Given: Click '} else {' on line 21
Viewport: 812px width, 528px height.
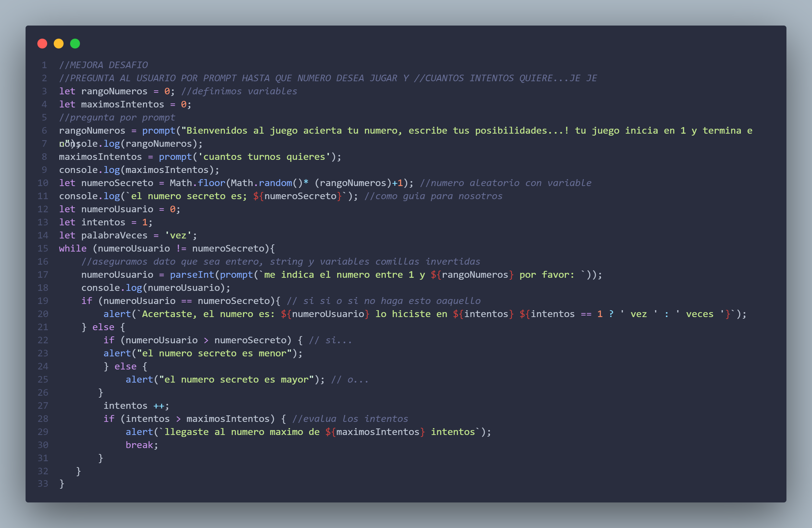Looking at the screenshot, I should [x=103, y=327].
